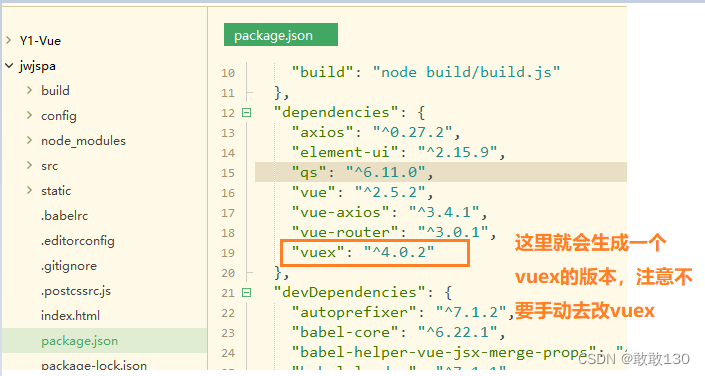Collapse the jwjspa project folder

tap(9, 66)
